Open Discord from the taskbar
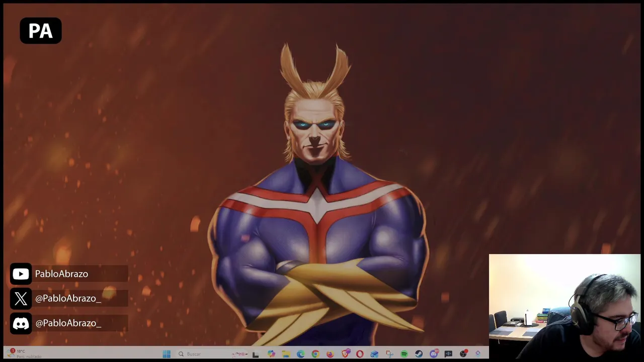 (434, 354)
